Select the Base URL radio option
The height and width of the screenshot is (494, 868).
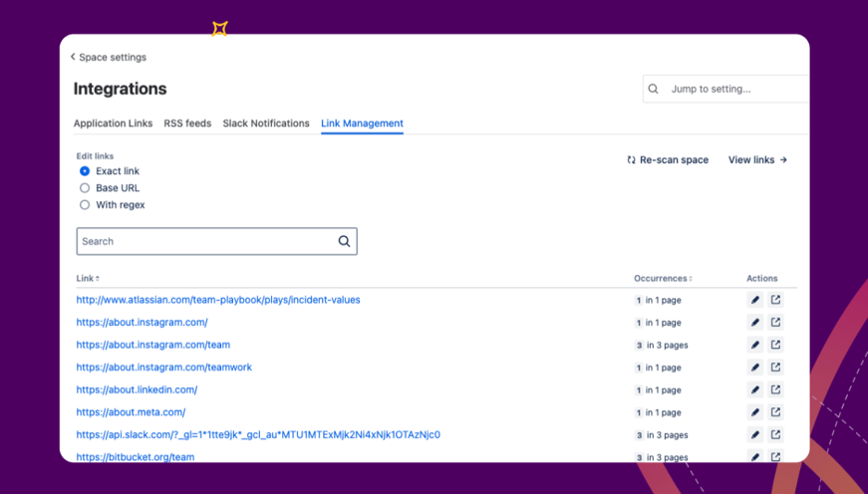point(84,188)
